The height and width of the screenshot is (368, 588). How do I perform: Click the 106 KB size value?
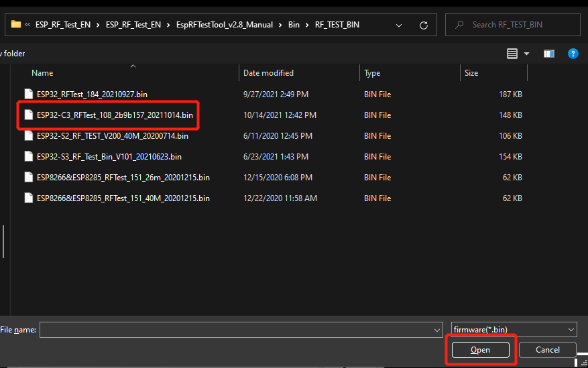510,135
